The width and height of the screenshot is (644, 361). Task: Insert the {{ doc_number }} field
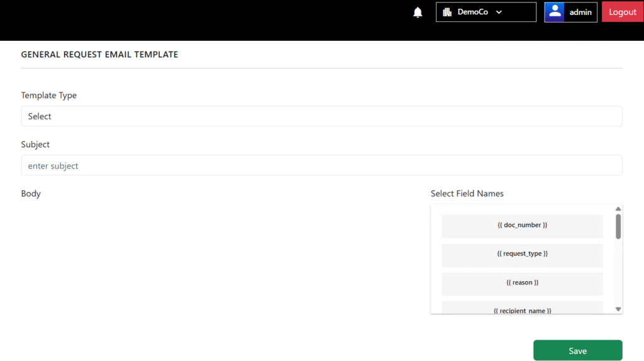[x=522, y=226]
